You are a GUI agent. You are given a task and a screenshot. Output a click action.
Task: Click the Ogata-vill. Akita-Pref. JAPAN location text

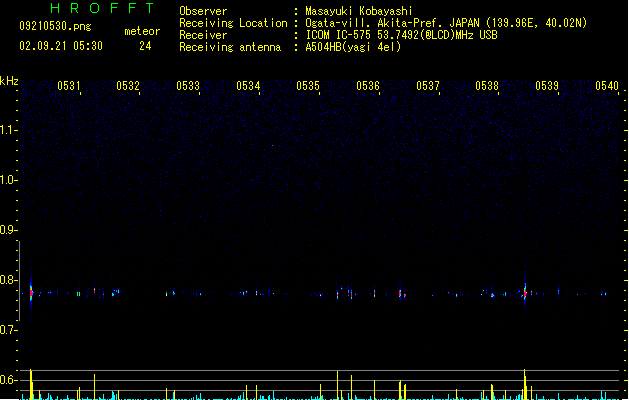click(x=446, y=23)
